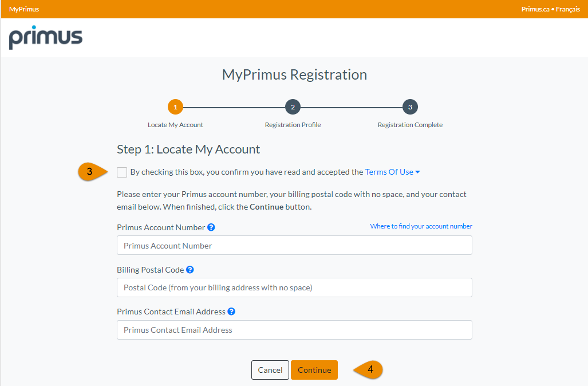This screenshot has height=386, width=588.
Task: Select step 3 circle labeled Registration Complete
Action: [410, 107]
